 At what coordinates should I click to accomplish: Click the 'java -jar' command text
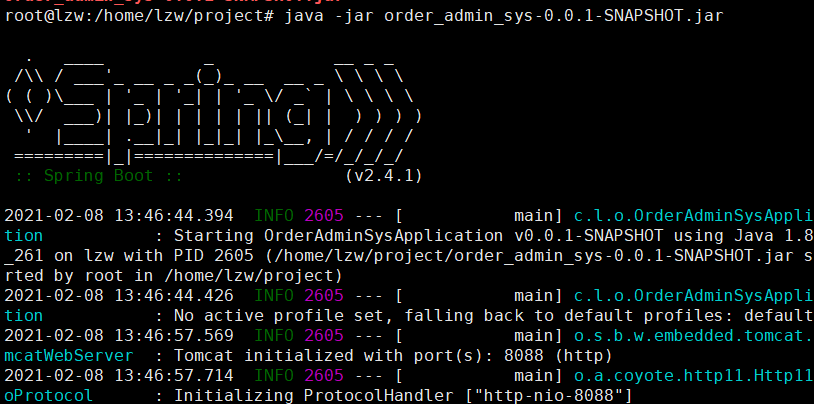329,16
